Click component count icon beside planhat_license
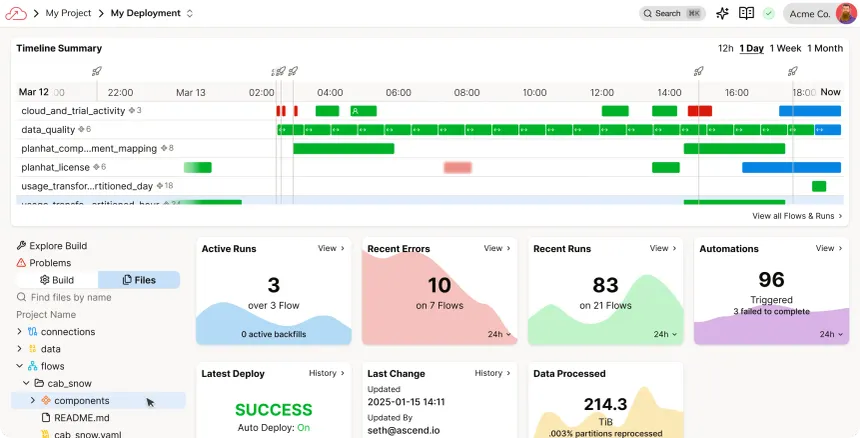 coord(96,167)
